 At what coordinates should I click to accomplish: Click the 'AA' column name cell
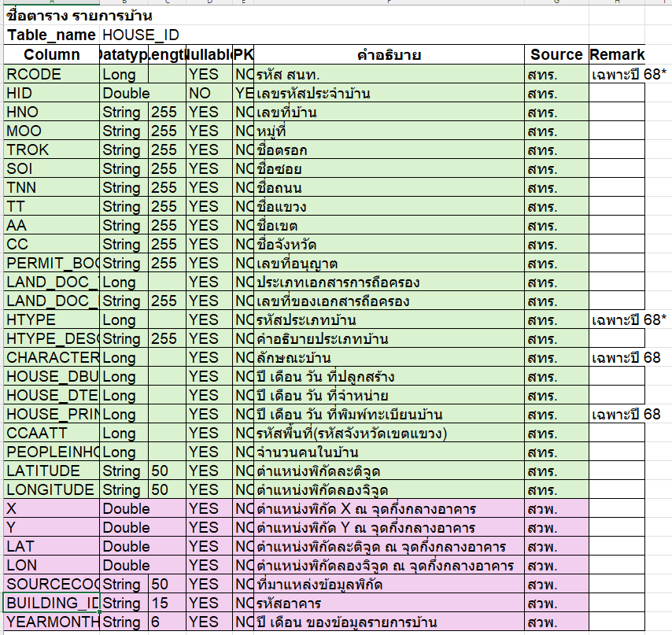[51, 225]
